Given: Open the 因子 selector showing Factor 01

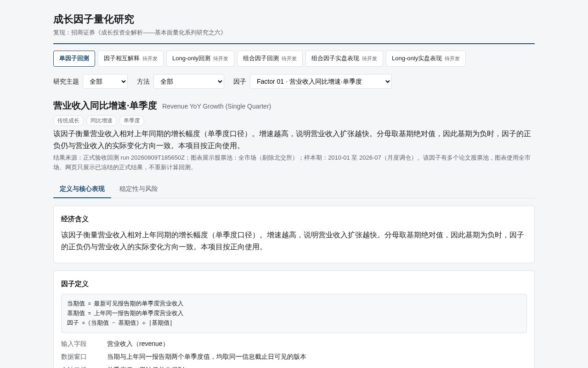Looking at the screenshot, I should 321,81.
